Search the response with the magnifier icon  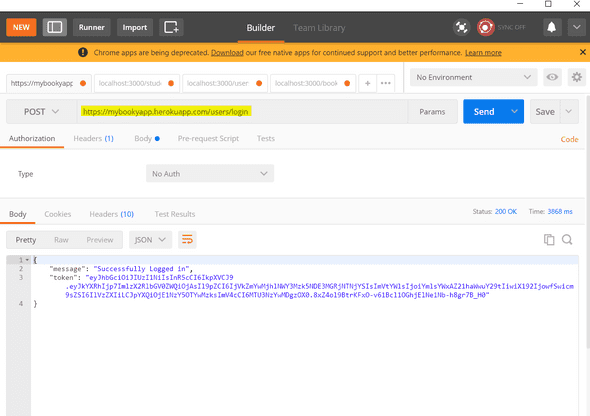[x=567, y=240]
